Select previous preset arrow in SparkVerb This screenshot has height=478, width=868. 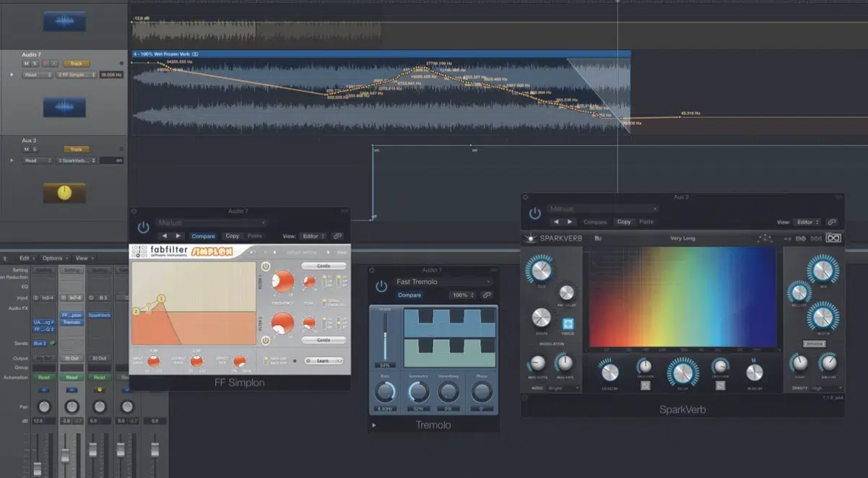pyautogui.click(x=556, y=222)
